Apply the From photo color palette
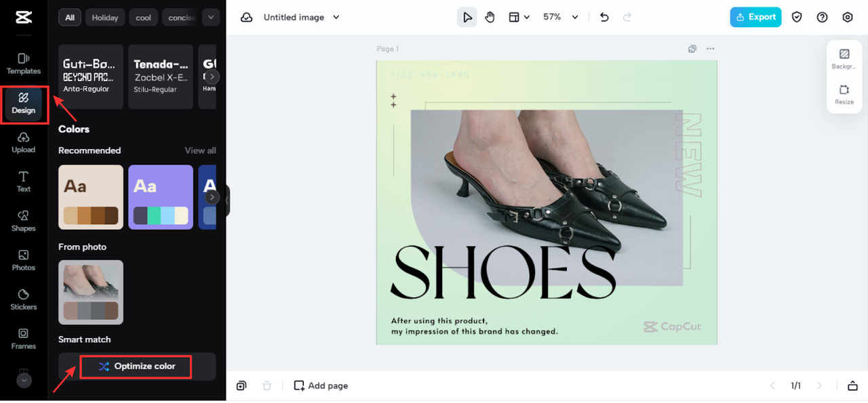 click(x=91, y=292)
